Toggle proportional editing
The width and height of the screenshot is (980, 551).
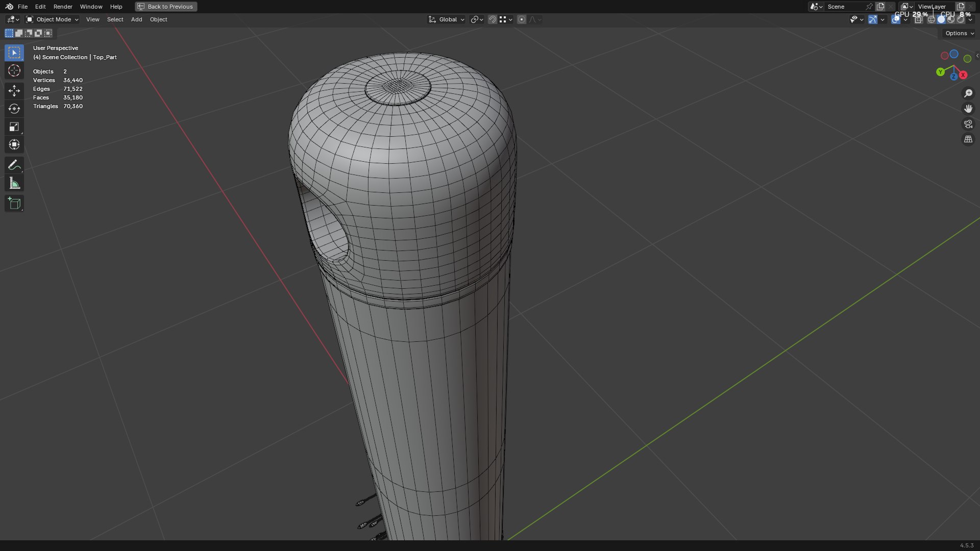521,19
